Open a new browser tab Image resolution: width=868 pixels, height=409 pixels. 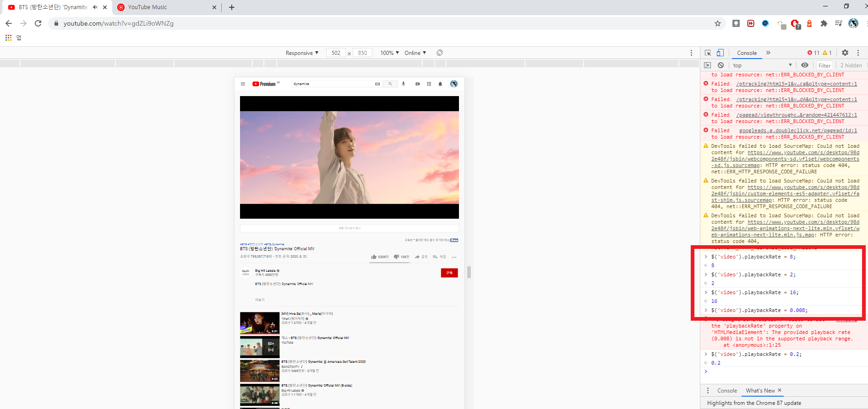point(232,7)
